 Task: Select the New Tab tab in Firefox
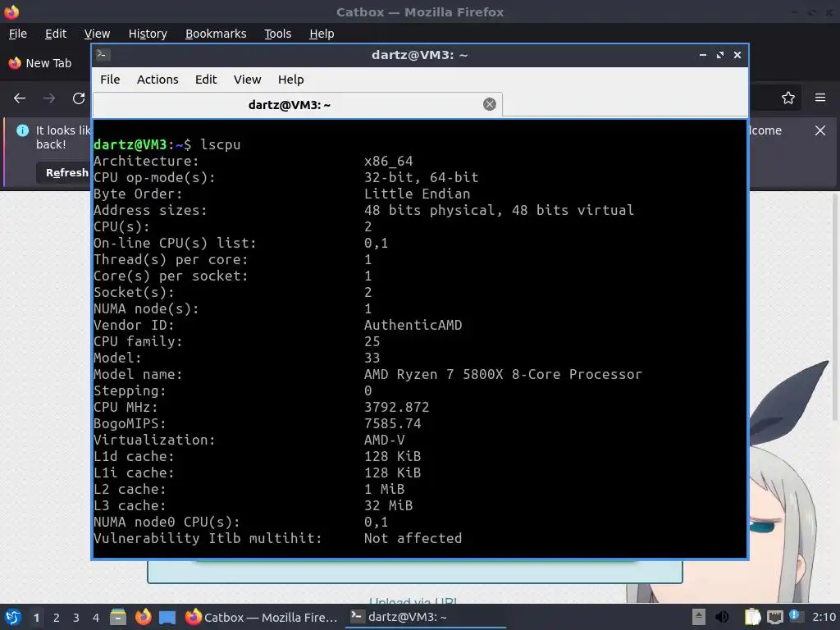click(x=46, y=63)
